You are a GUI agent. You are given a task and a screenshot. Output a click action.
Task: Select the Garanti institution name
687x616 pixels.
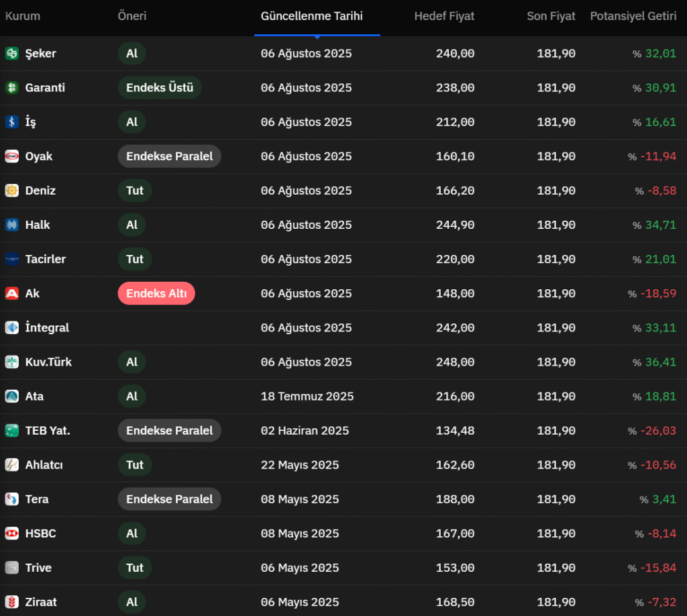click(45, 88)
